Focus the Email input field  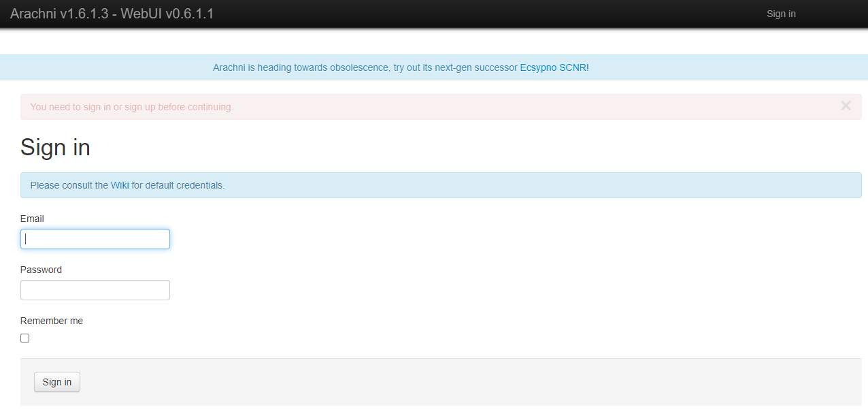coord(95,239)
